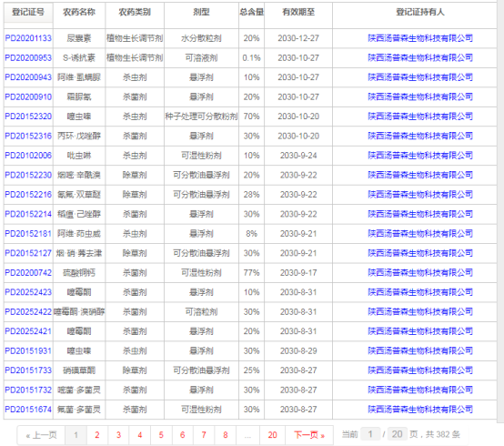Click the 总含量 column header
Screen dimensions: 504x446
pyautogui.click(x=252, y=12)
